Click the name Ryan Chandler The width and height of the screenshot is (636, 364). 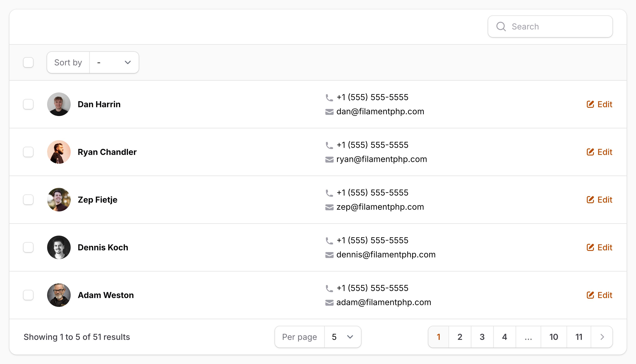[107, 152]
